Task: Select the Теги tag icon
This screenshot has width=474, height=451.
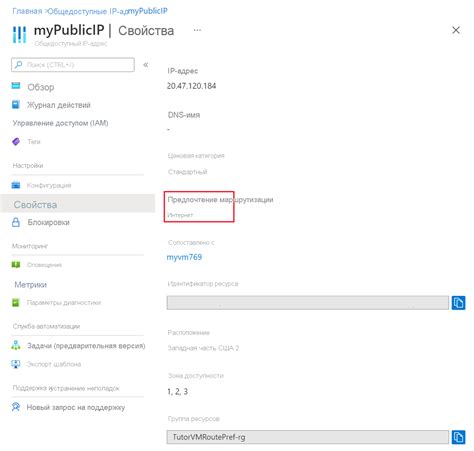Action: (x=16, y=142)
